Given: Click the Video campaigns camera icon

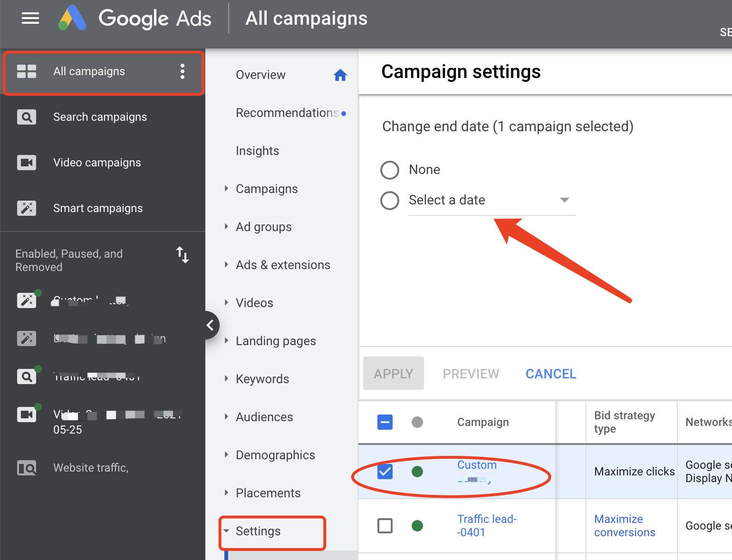Looking at the screenshot, I should click(27, 163).
